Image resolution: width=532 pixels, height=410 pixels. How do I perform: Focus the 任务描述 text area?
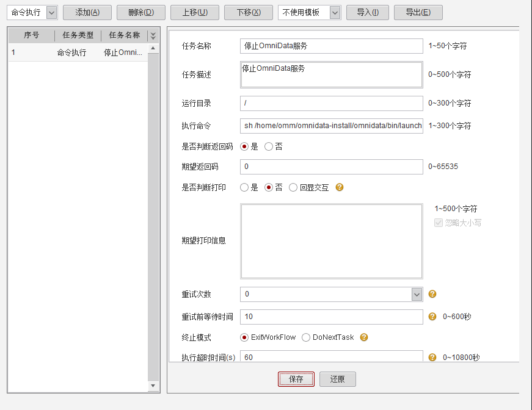(x=332, y=74)
